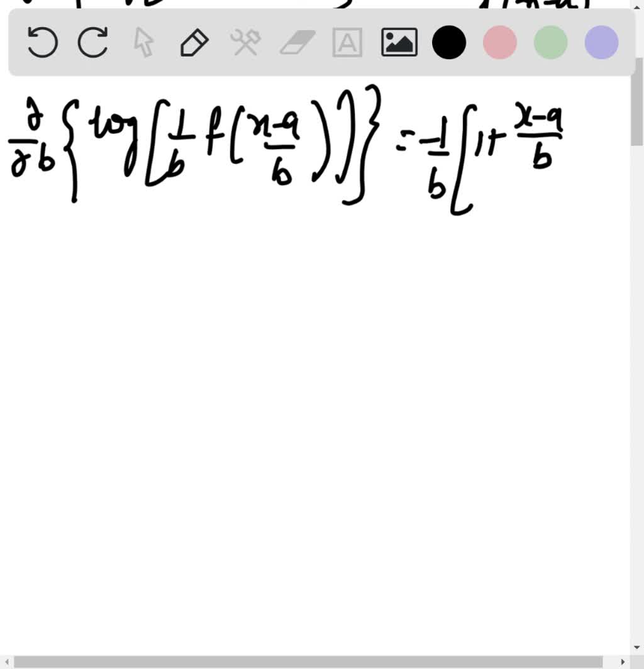Screen dimensions: 644x669
Task: Redo the undone stroke
Action: [x=92, y=43]
